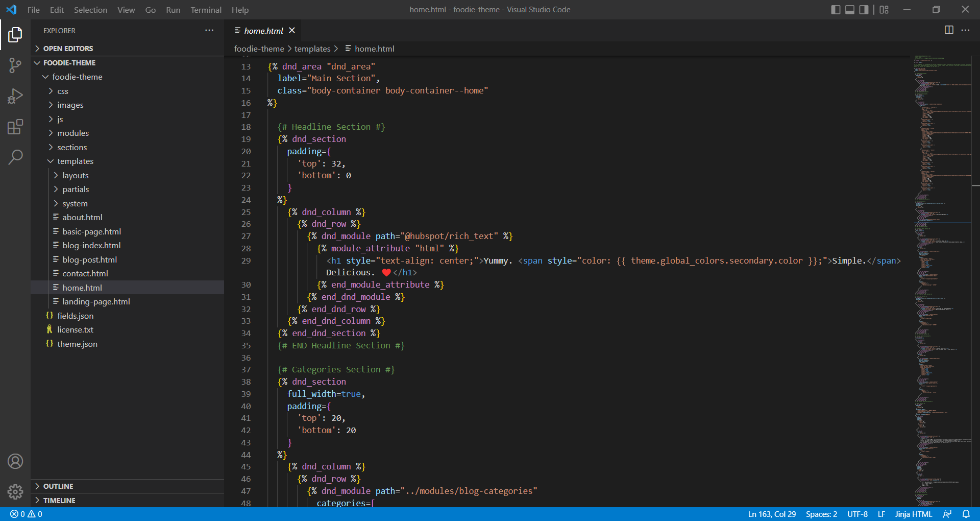The image size is (980, 521).
Task: Change language mode Jinja HTML
Action: click(x=914, y=514)
